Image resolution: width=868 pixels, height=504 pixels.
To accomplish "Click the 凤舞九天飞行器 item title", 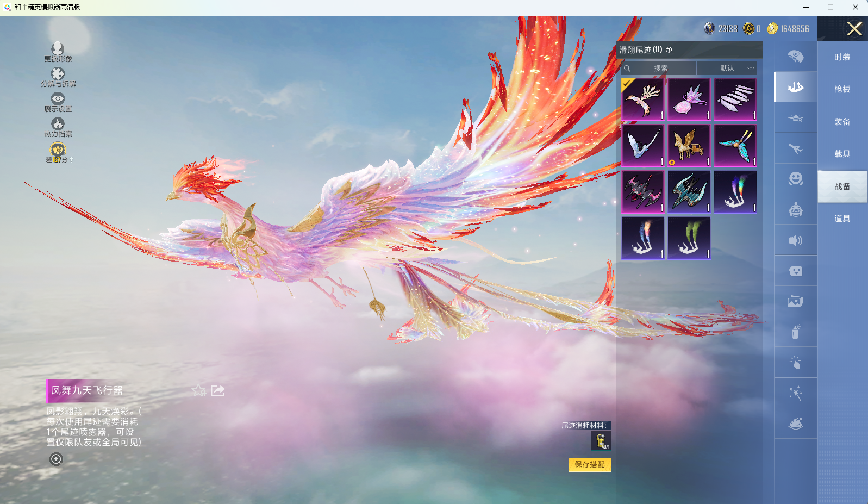I will [x=87, y=390].
